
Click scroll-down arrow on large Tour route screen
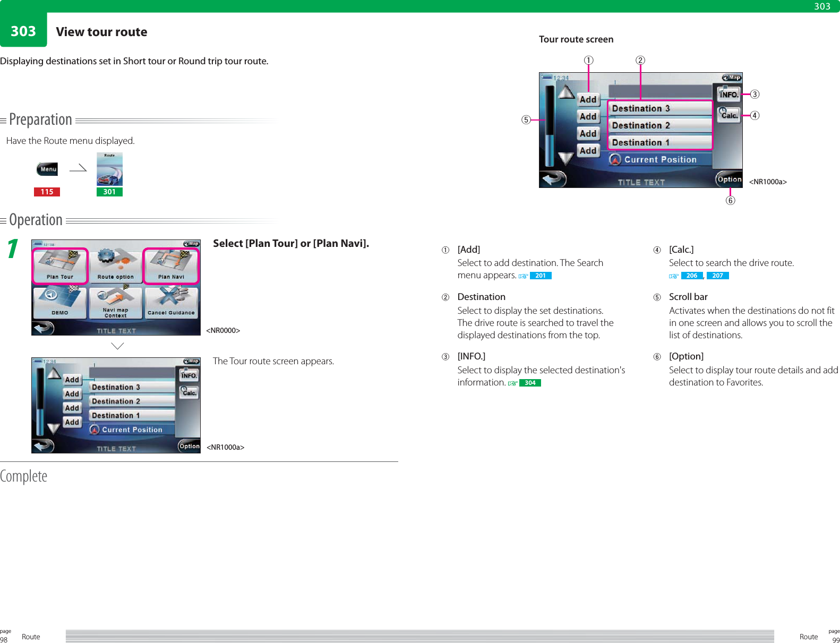coord(566,158)
